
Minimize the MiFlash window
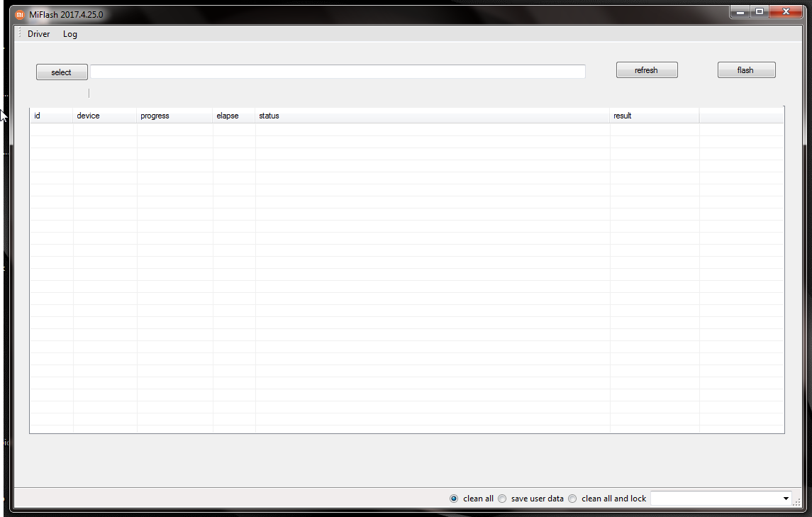tap(740, 11)
